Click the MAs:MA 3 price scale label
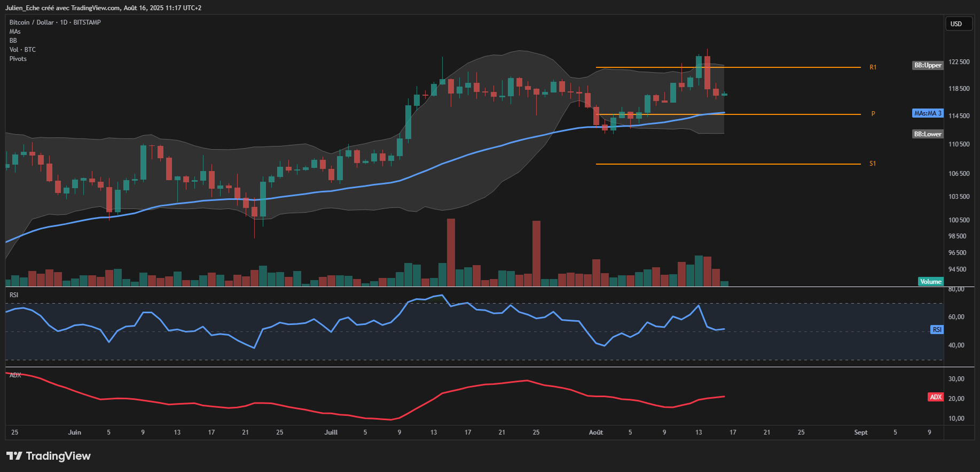 [x=928, y=113]
